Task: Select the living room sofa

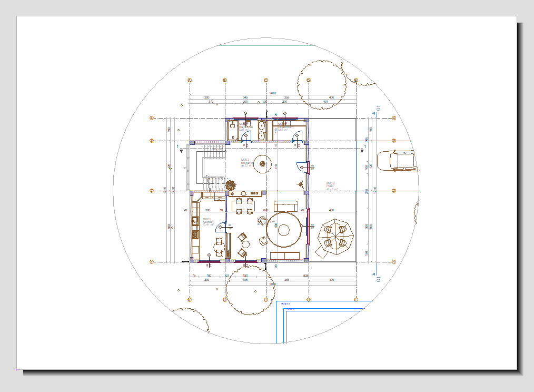Action: click(286, 206)
